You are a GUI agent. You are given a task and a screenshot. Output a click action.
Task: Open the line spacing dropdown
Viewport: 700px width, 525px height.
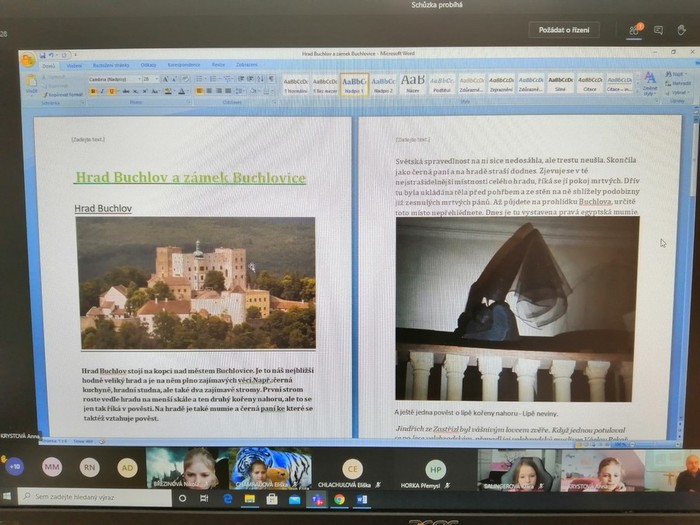tap(240, 91)
